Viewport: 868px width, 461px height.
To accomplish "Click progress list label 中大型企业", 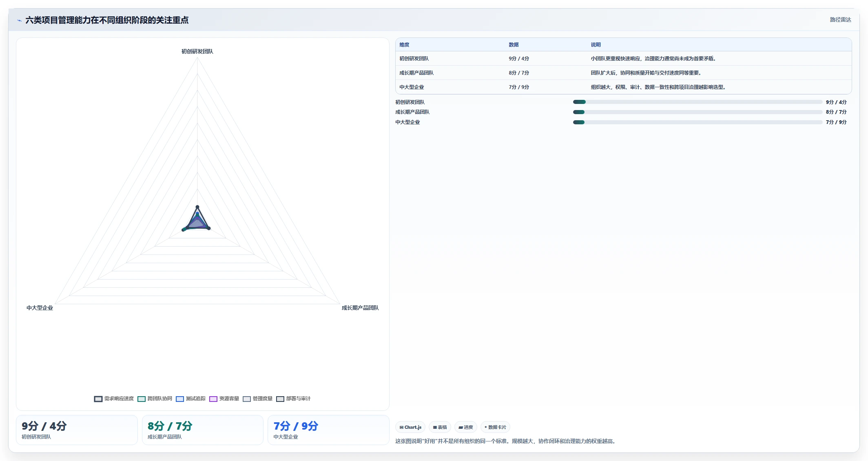I will [x=407, y=122].
